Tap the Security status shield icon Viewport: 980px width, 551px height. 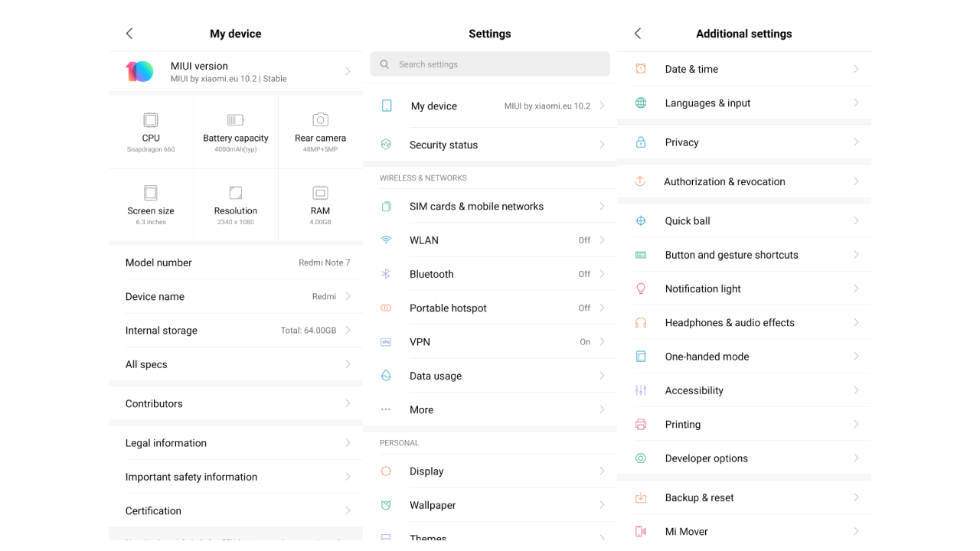point(386,145)
